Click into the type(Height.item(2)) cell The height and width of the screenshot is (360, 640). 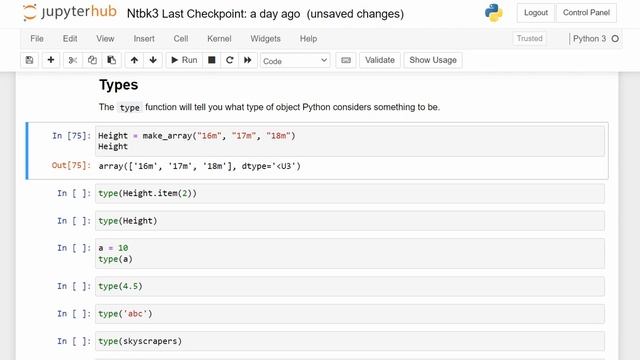point(350,193)
